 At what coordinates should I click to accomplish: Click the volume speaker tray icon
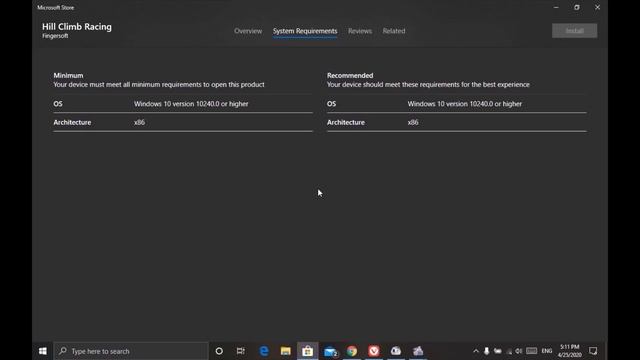519,351
